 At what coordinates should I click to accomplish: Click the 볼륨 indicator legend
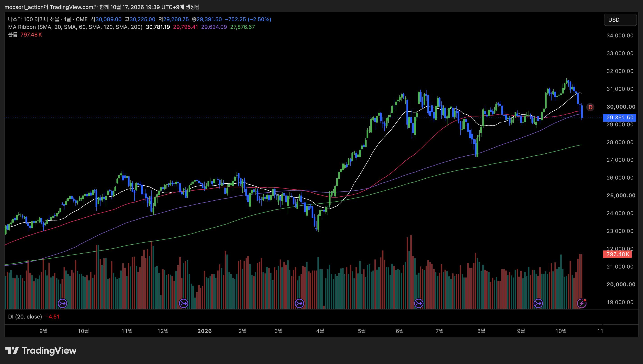12,35
